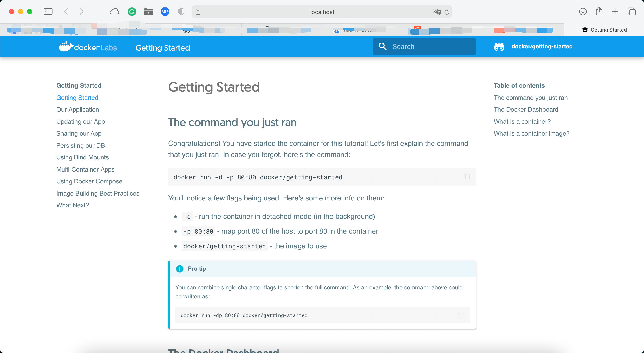This screenshot has height=353, width=644.
Task: Click the translate icon in address bar
Action: coord(436,12)
